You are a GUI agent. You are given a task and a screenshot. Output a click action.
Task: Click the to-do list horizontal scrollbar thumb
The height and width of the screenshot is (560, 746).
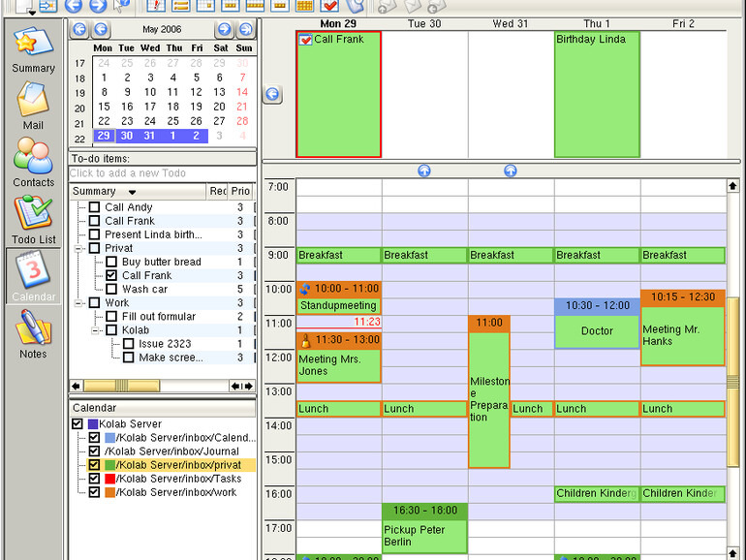pyautogui.click(x=122, y=386)
